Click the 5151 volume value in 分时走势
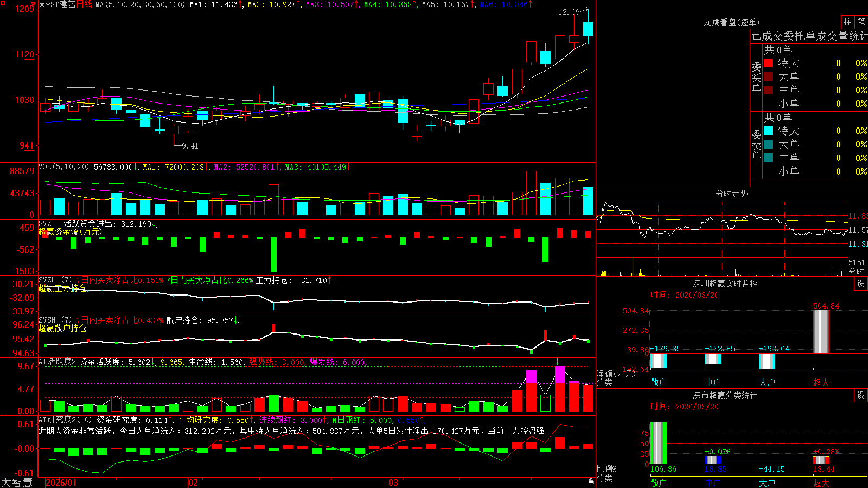The width and height of the screenshot is (868, 488). (857, 262)
